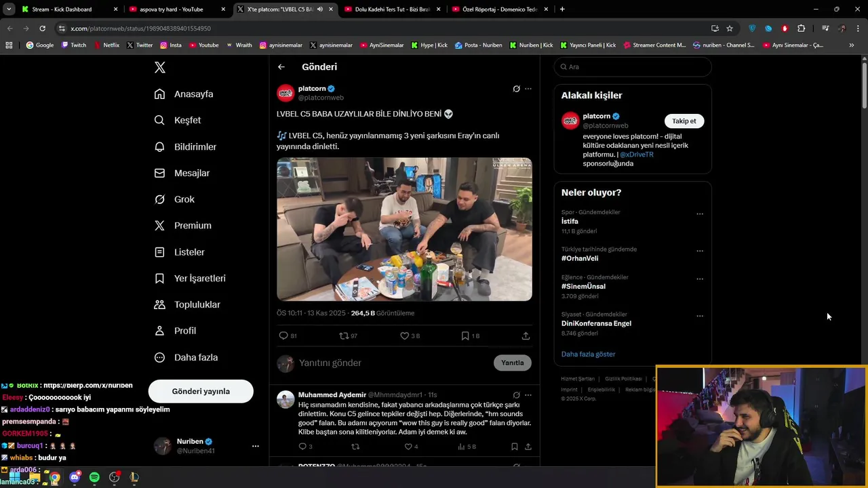This screenshot has height=488, width=868.
Task: Open Twitch bookmark
Action: tap(74, 45)
